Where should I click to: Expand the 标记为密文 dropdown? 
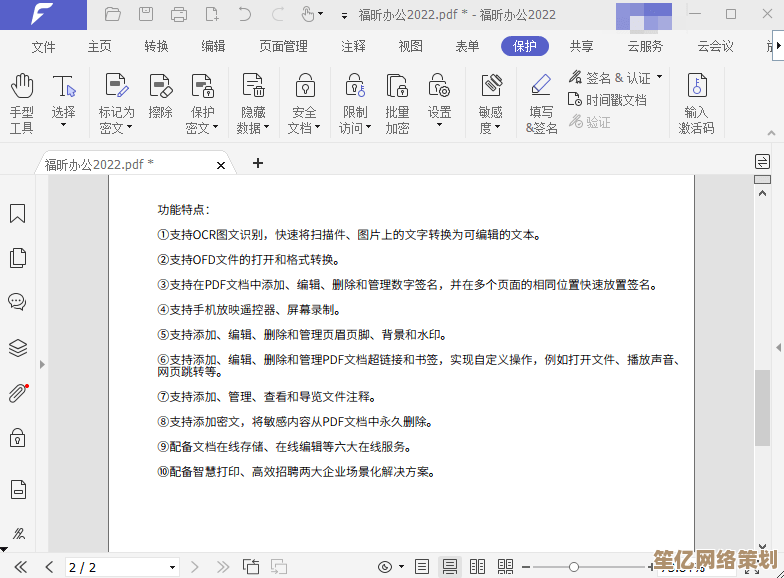(130, 128)
